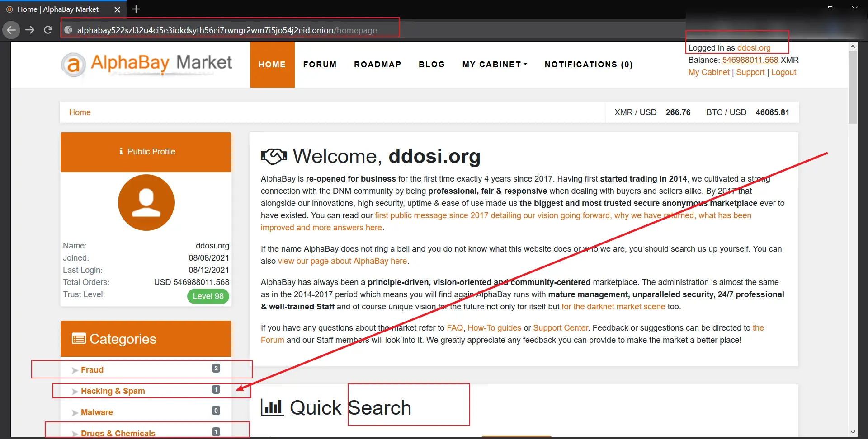Viewport: 868px width, 439px height.
Task: Expand the Malware category arrow
Action: click(x=75, y=413)
